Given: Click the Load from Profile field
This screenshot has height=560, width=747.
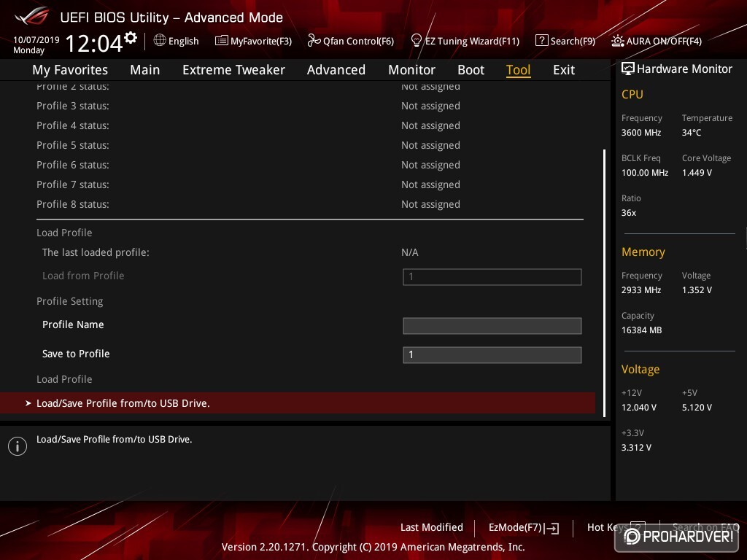Looking at the screenshot, I should (x=492, y=276).
